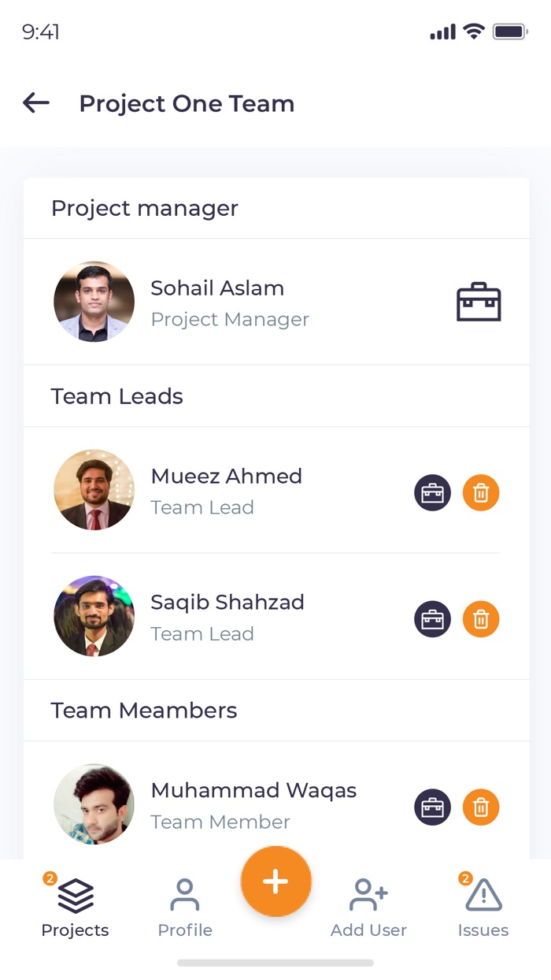
Task: Open the Profile tab icon
Action: [x=184, y=893]
